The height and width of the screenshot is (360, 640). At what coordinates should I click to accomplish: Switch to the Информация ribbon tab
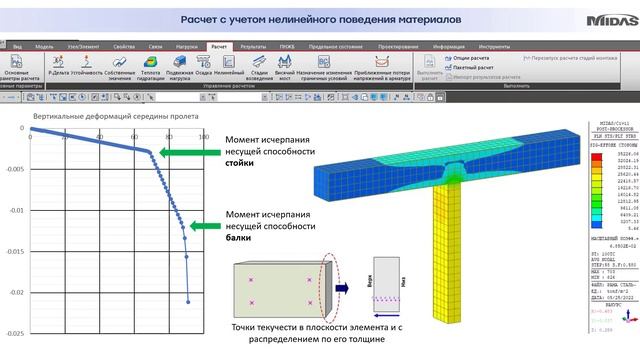tap(449, 47)
